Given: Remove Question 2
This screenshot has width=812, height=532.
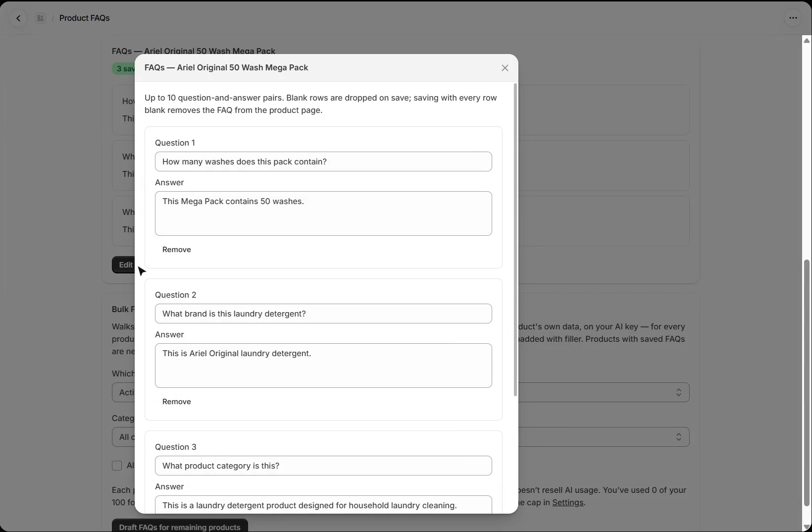Looking at the screenshot, I should [x=177, y=402].
